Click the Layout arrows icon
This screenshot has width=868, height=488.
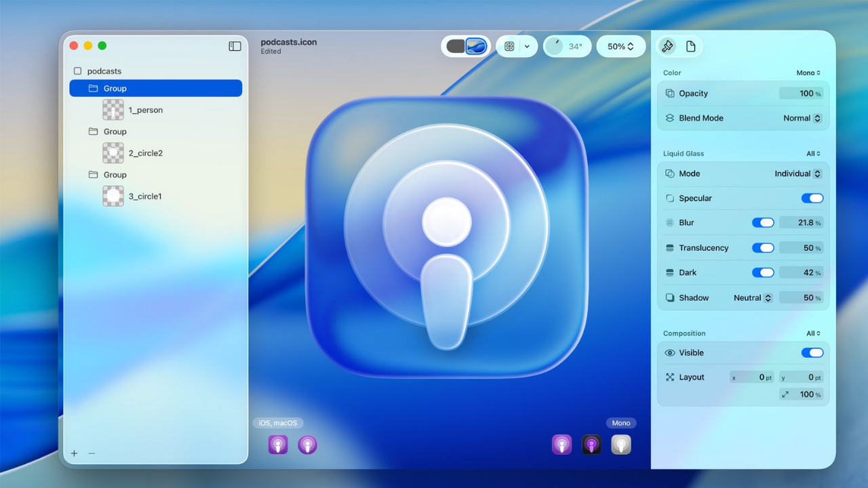pos(670,377)
